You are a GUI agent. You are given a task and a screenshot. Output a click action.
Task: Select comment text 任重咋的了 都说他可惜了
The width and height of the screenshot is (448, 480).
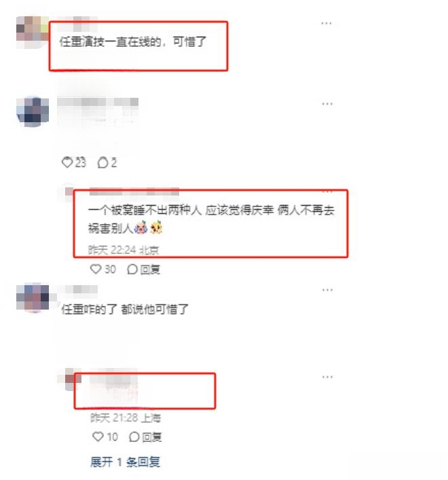(124, 309)
